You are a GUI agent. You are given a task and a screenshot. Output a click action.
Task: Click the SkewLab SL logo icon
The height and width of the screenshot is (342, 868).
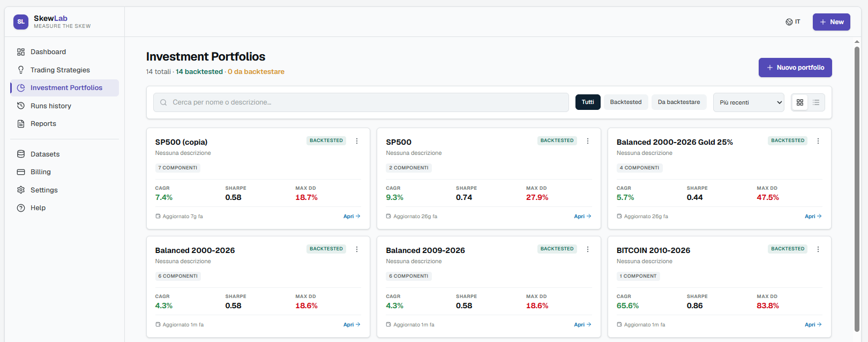tap(21, 21)
